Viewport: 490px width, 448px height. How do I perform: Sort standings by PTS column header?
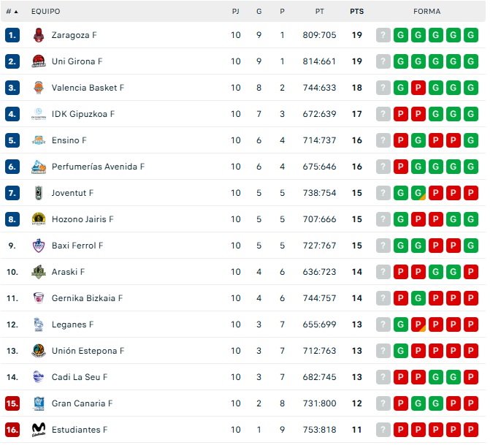pos(356,12)
